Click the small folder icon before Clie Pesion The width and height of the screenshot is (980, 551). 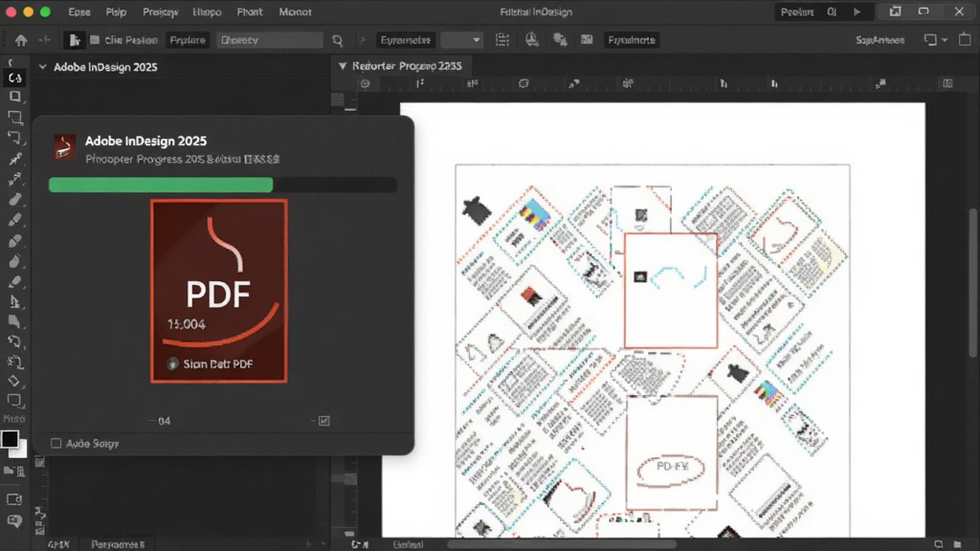(95, 40)
